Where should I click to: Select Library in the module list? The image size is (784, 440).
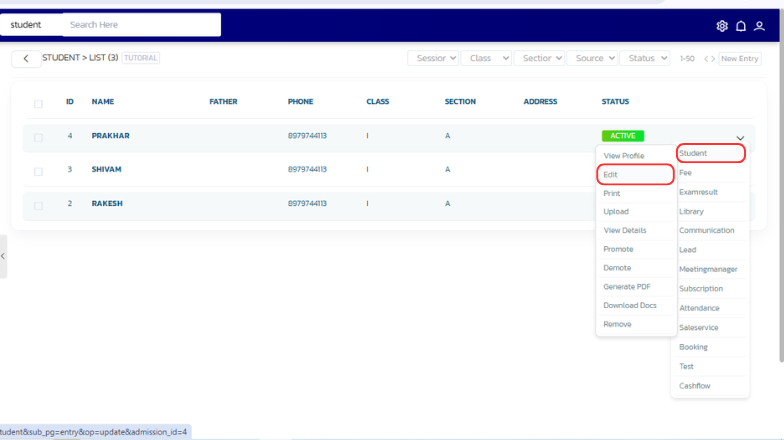(691, 212)
